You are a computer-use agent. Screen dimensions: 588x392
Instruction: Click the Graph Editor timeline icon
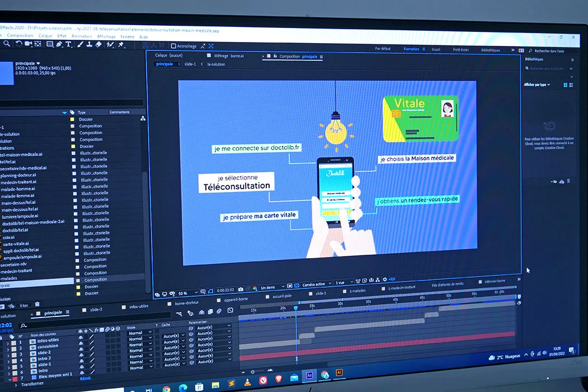[x=231, y=310]
